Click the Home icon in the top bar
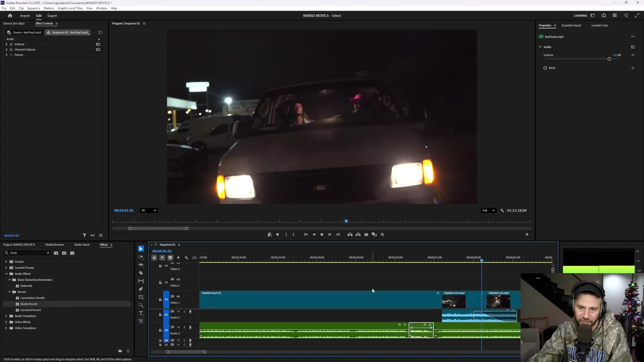Viewport: 644px width, 362px height. 10,16
